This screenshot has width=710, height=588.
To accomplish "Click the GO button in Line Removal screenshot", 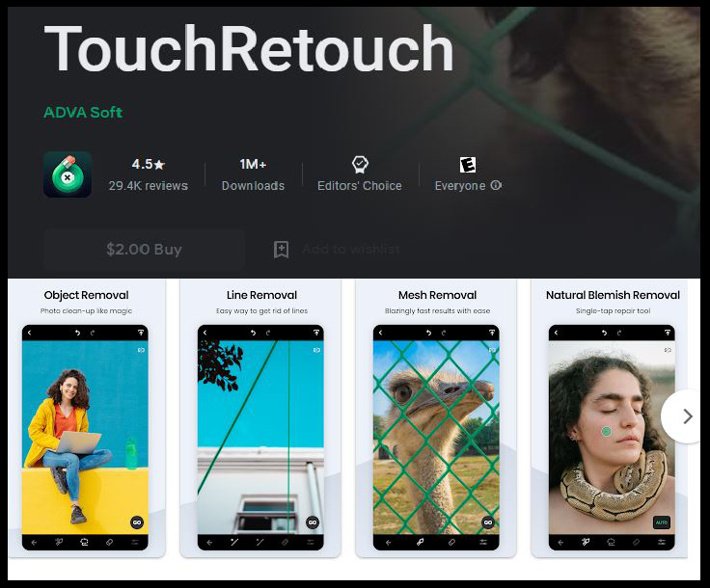I will tap(313, 522).
